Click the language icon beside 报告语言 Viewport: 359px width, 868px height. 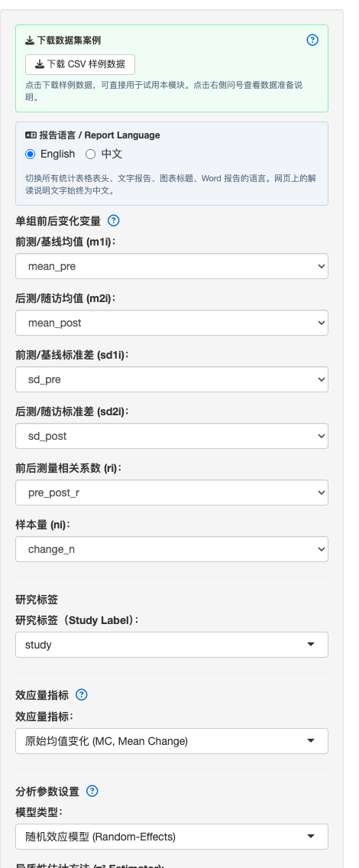point(31,135)
